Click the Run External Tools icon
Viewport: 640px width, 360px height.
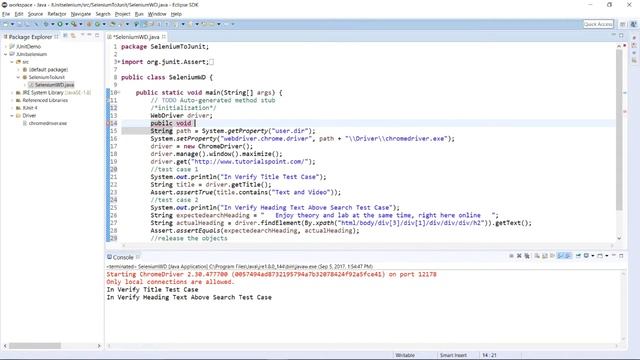pyautogui.click(x=74, y=24)
